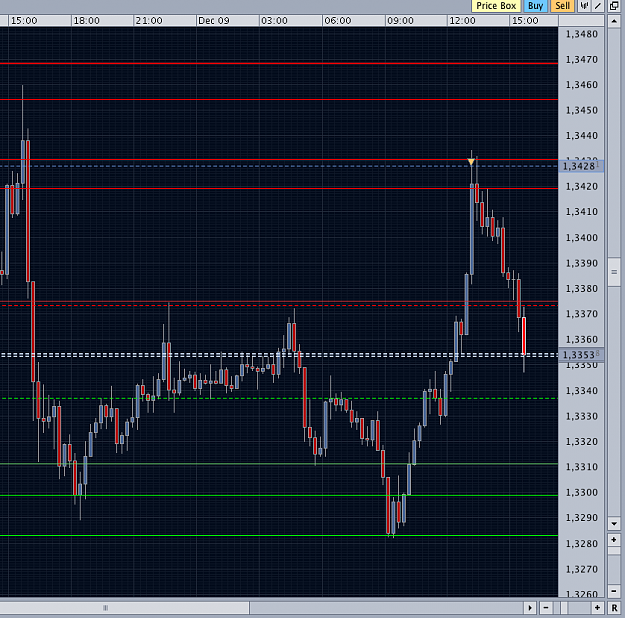Click the yellow triangle marker on chart
Screen dimensions: 625x618
click(x=471, y=162)
